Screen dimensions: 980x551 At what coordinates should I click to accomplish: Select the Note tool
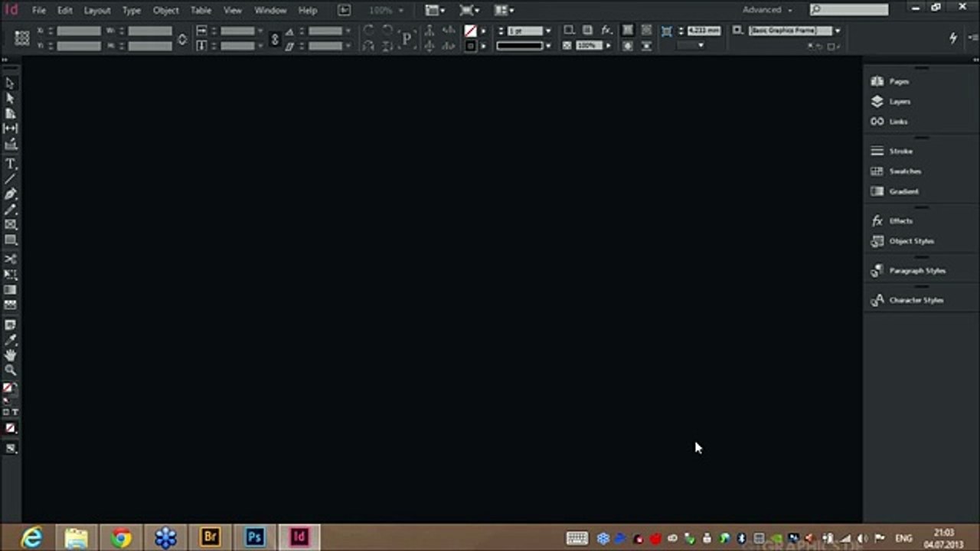click(10, 324)
